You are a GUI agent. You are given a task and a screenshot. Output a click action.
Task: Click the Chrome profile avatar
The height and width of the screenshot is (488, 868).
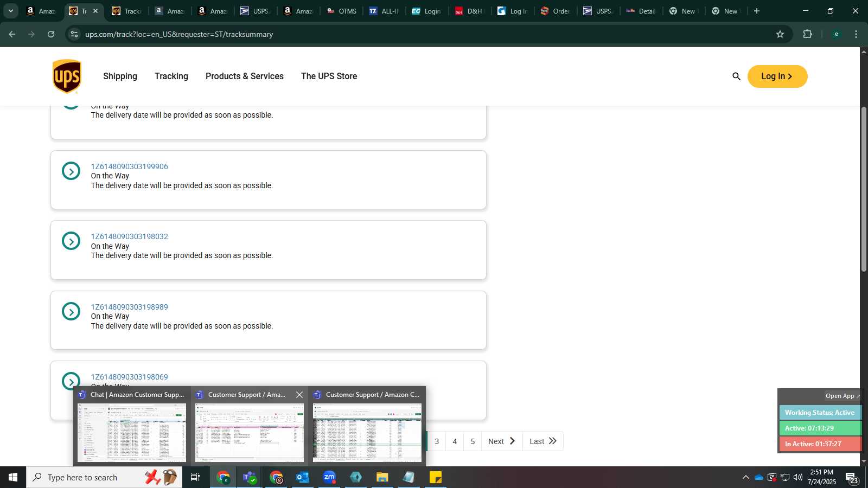click(x=837, y=34)
